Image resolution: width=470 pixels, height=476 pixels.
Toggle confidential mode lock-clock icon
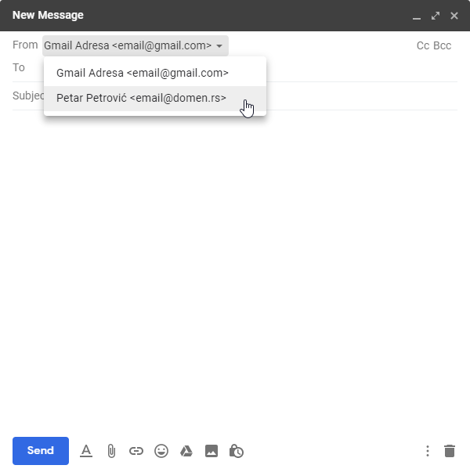[237, 451]
